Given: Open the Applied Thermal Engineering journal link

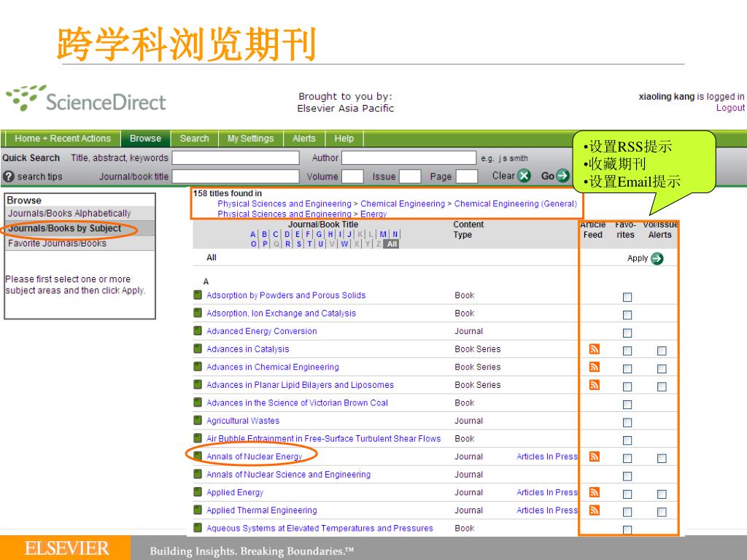Looking at the screenshot, I should click(x=262, y=510).
